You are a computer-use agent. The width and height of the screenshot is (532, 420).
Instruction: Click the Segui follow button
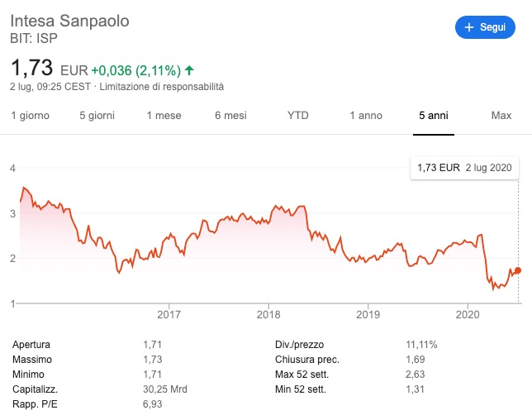485,27
